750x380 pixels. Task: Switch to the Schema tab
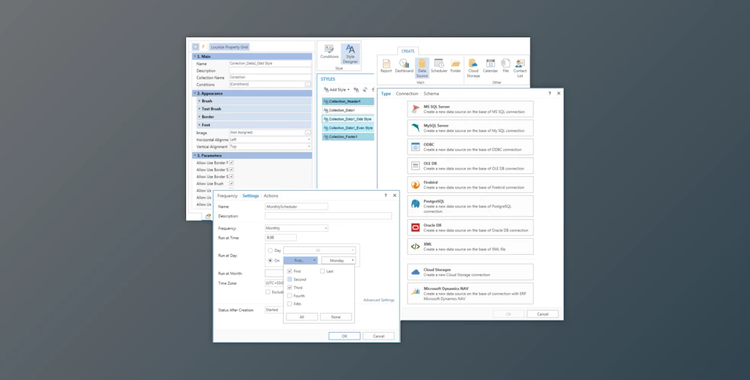tap(431, 94)
